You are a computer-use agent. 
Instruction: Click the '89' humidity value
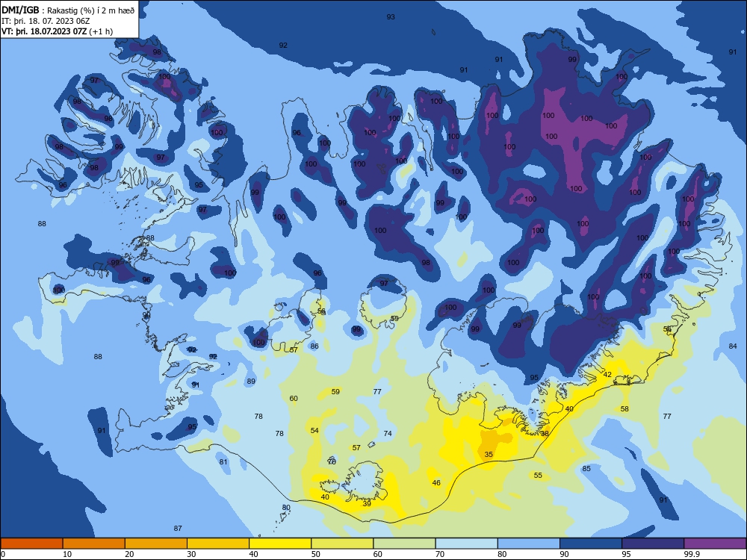(251, 381)
